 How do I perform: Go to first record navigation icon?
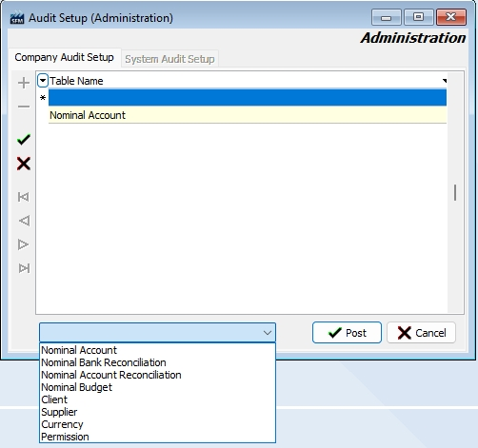click(x=24, y=197)
